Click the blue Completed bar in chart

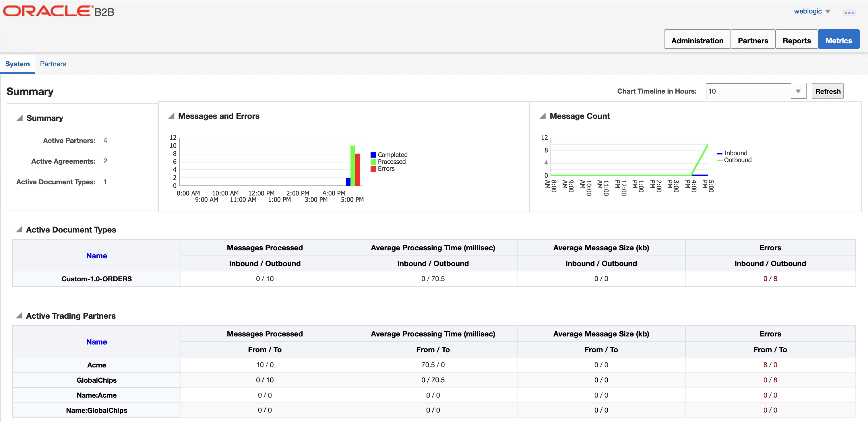click(348, 182)
